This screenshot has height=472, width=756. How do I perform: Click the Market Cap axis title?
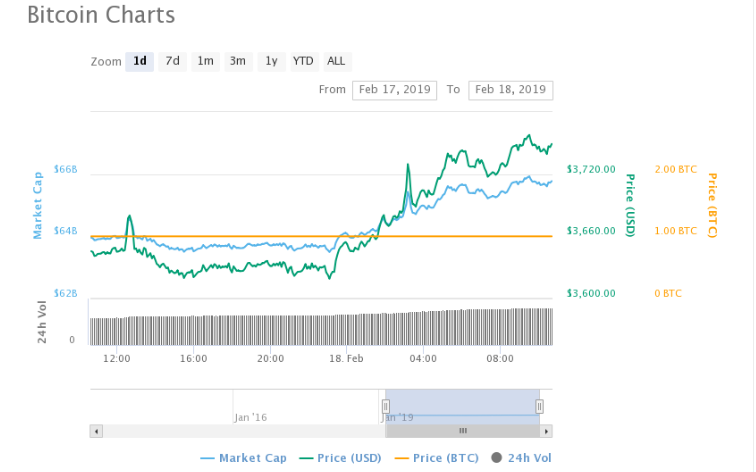[38, 205]
